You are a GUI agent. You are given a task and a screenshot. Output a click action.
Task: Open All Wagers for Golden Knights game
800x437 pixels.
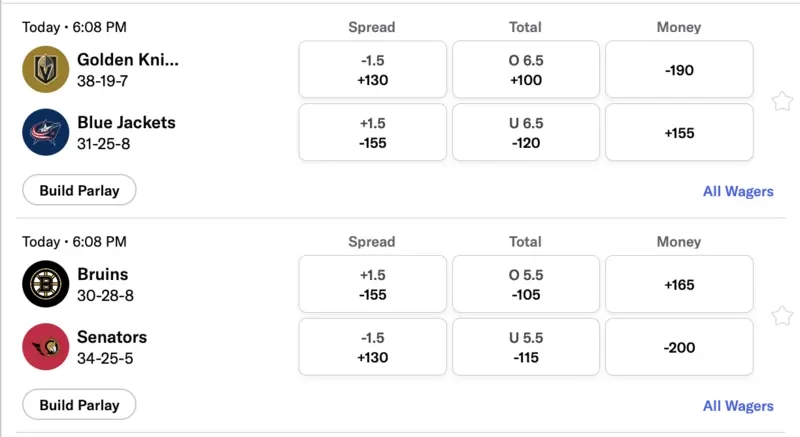738,191
